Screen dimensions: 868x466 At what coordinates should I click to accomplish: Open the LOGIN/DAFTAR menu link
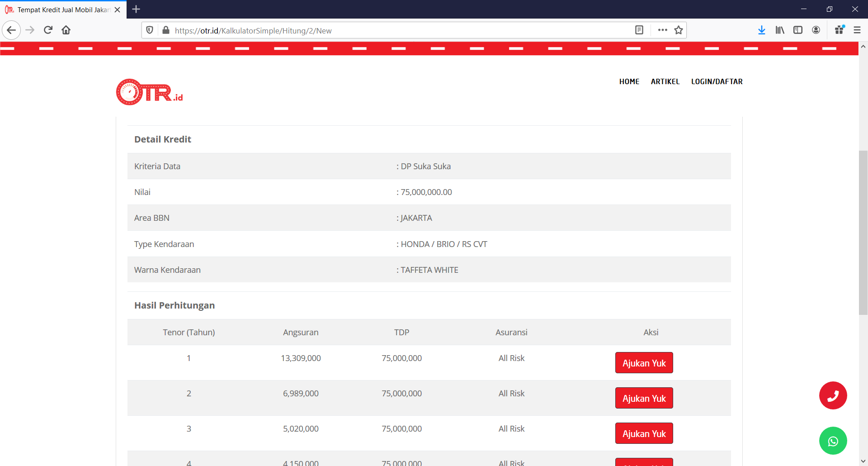pos(717,81)
